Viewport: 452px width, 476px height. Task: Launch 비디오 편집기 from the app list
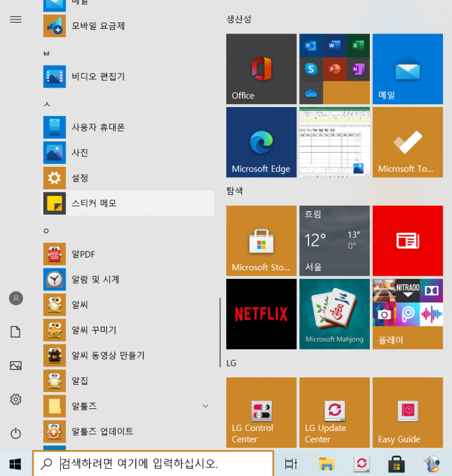point(127,77)
